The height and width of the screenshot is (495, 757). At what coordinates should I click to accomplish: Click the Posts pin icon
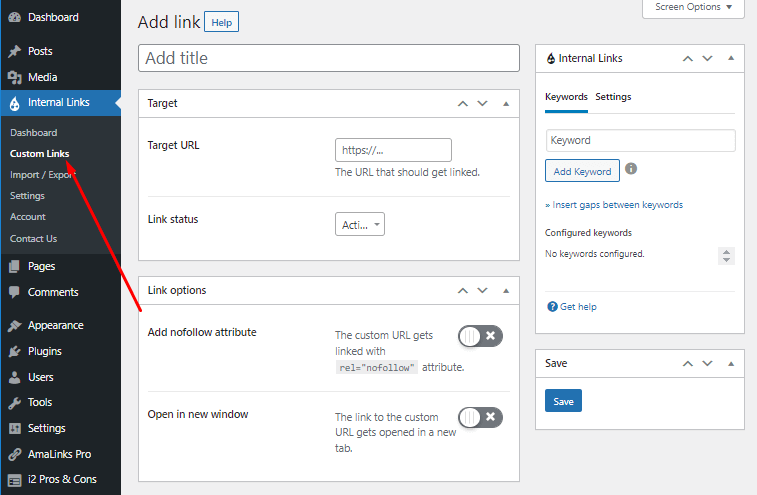pos(15,51)
